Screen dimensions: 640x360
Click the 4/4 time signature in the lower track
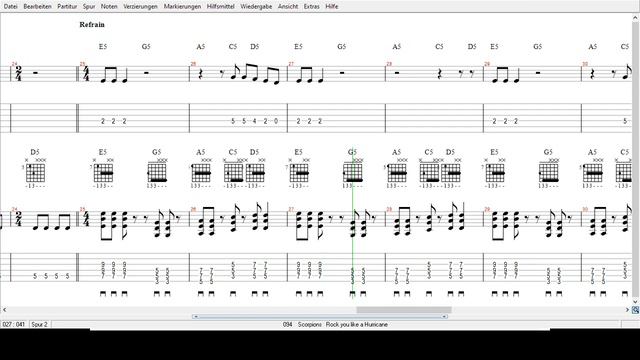(86, 220)
